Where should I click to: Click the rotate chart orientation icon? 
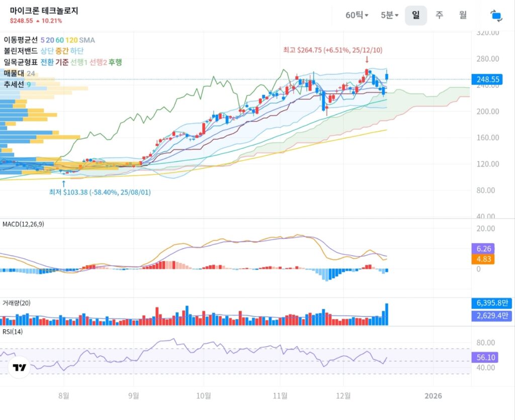(x=496, y=15)
